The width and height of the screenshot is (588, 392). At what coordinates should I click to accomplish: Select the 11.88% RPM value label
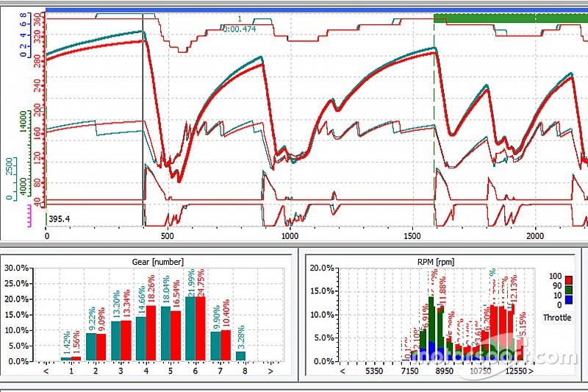442,291
